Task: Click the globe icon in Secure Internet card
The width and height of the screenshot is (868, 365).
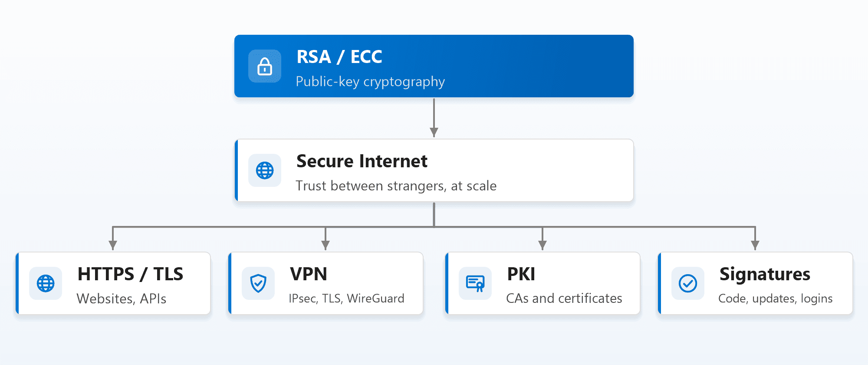Action: coord(265,170)
